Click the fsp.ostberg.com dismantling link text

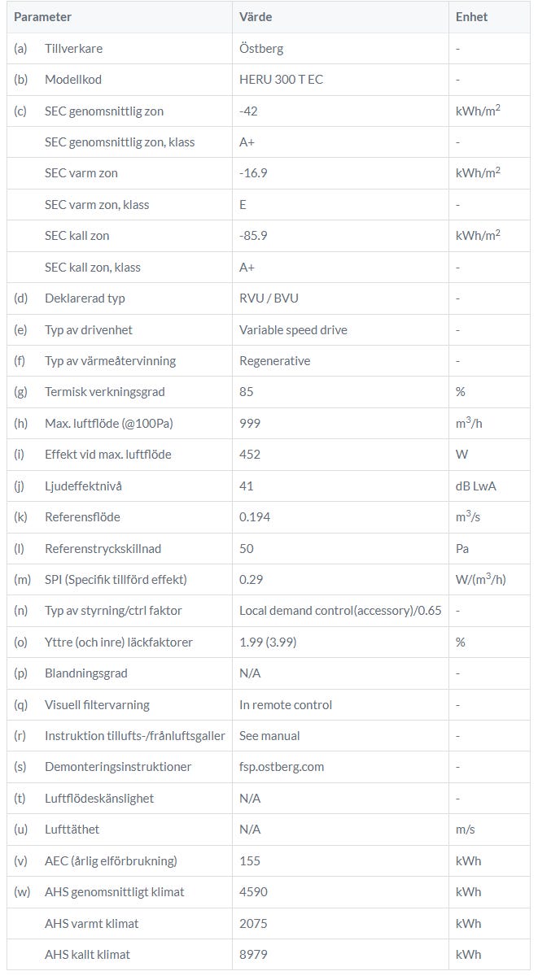click(x=282, y=767)
